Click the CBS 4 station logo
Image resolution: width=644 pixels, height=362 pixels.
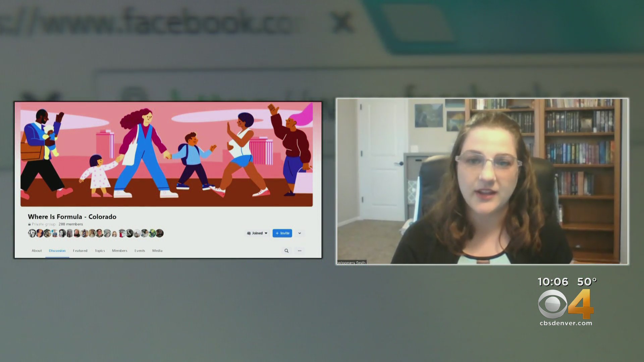[566, 304]
